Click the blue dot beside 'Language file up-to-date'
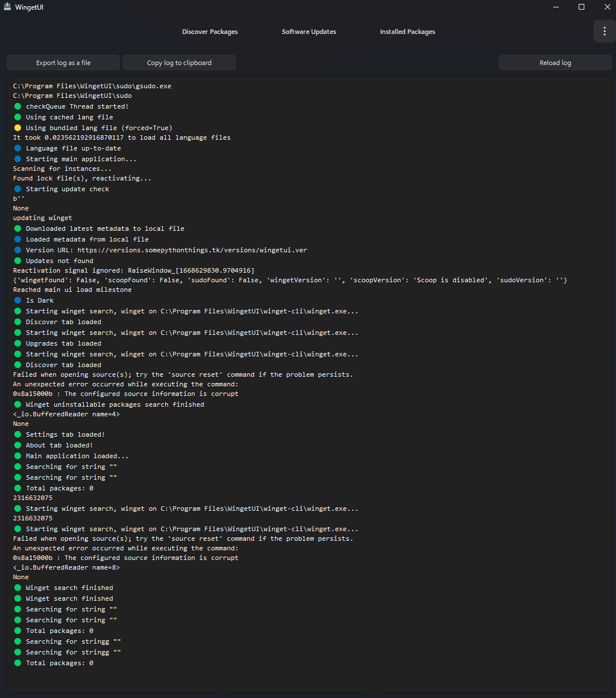616x698 pixels. [18, 148]
